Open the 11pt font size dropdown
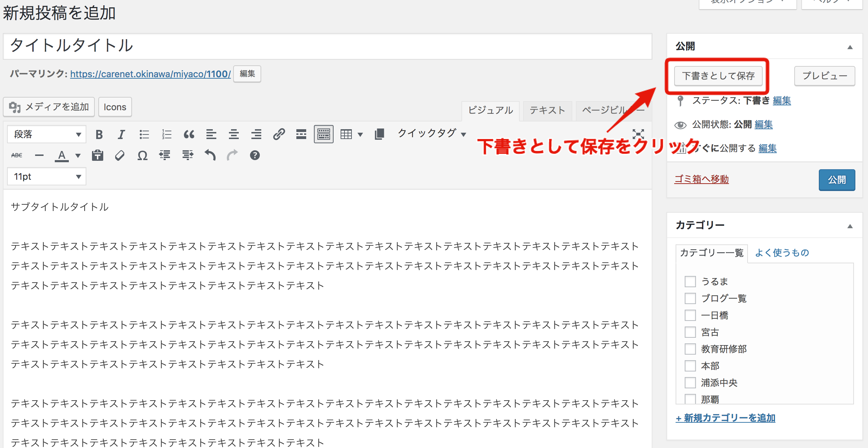The height and width of the screenshot is (448, 868). pos(47,177)
